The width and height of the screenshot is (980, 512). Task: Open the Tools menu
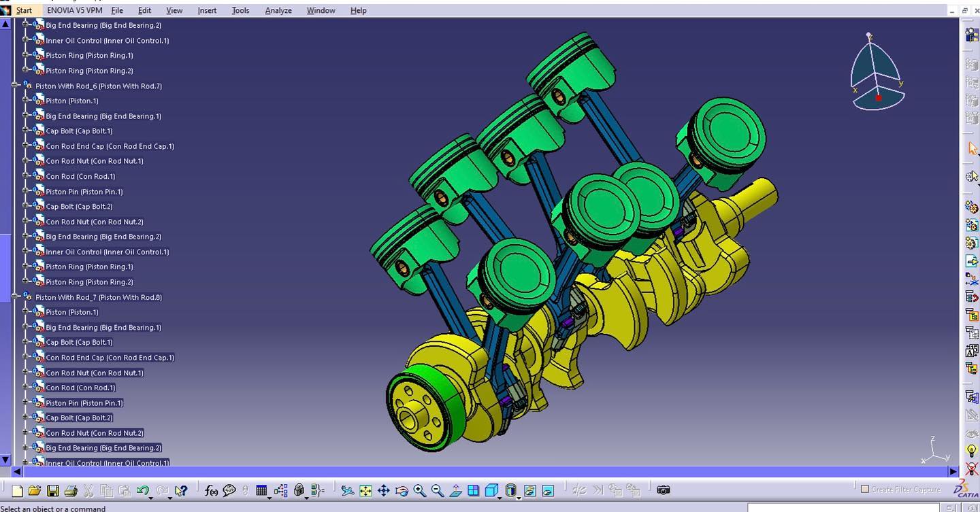[x=240, y=10]
